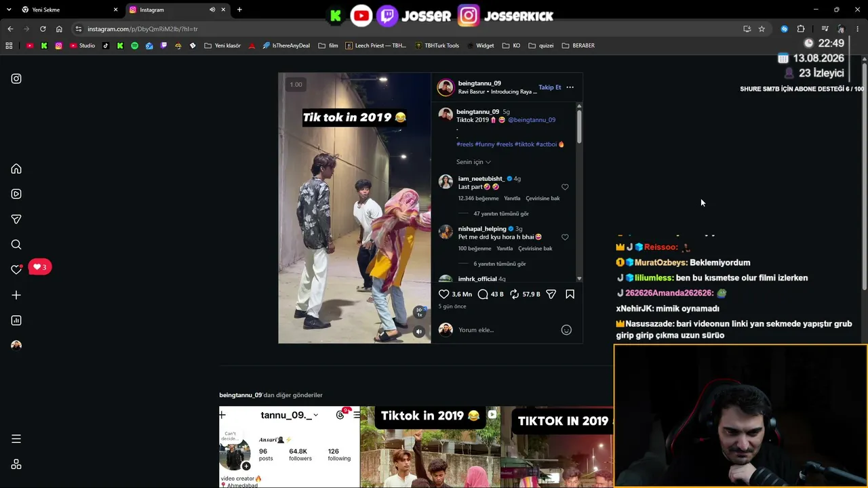Show all 47 replies to iam_neetubisht_
Image resolution: width=868 pixels, height=488 pixels.
(500, 213)
